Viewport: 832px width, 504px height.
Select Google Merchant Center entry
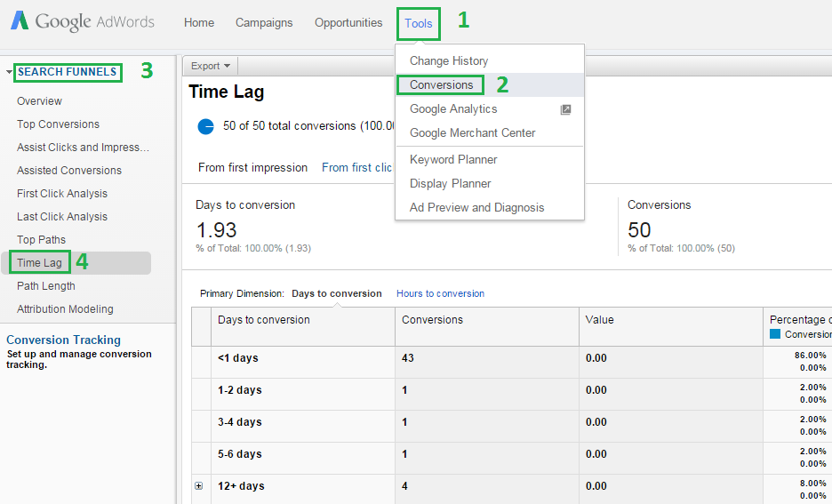tap(472, 132)
